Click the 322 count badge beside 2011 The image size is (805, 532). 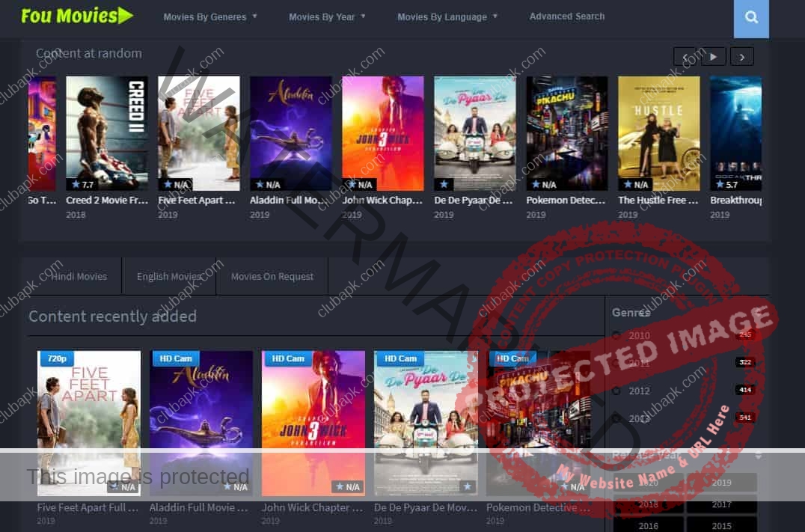[745, 362]
